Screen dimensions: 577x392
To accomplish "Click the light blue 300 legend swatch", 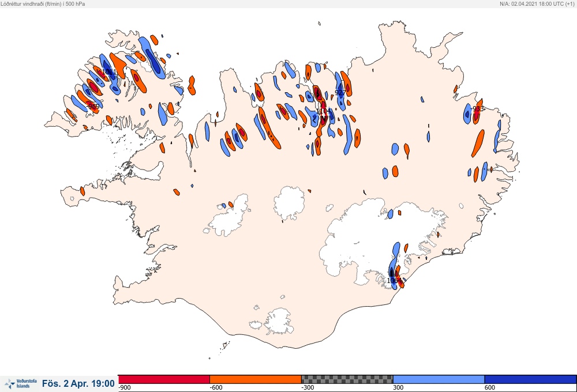I will pyautogui.click(x=439, y=379).
